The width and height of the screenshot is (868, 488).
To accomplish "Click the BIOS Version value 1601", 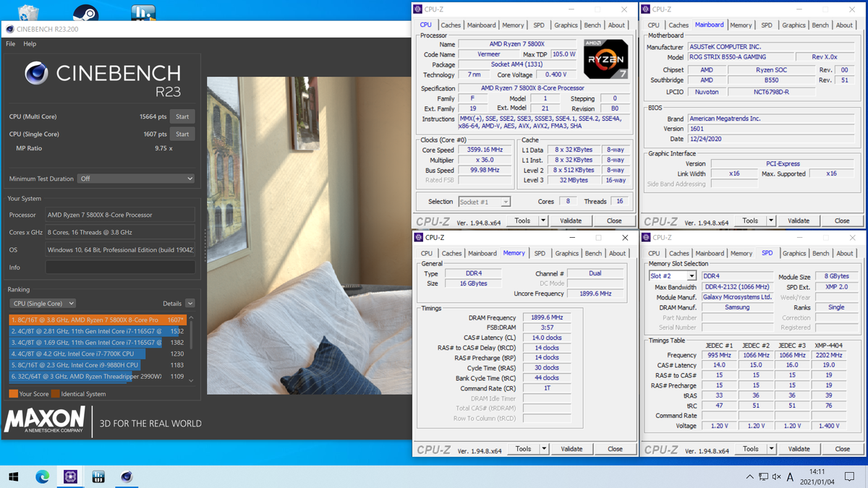I will 773,129.
